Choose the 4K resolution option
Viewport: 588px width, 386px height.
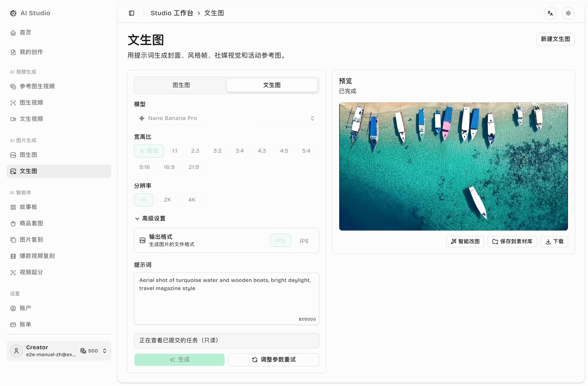pos(192,200)
